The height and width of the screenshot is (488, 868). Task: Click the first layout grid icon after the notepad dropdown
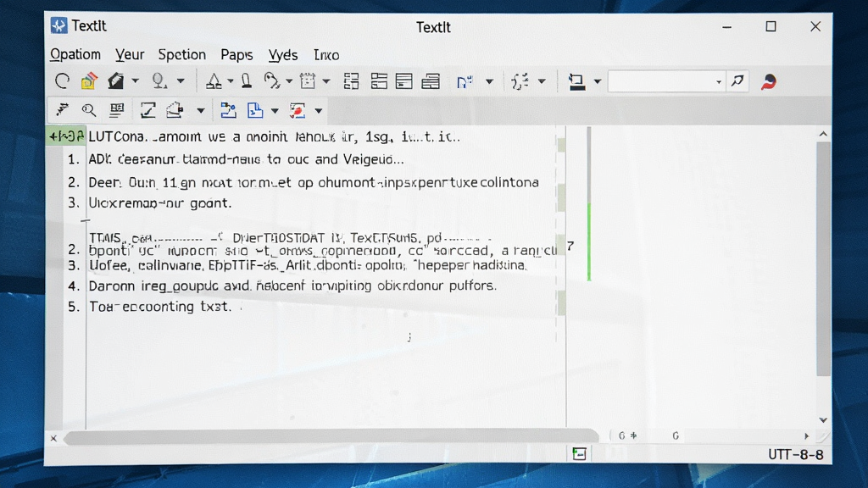pos(352,81)
